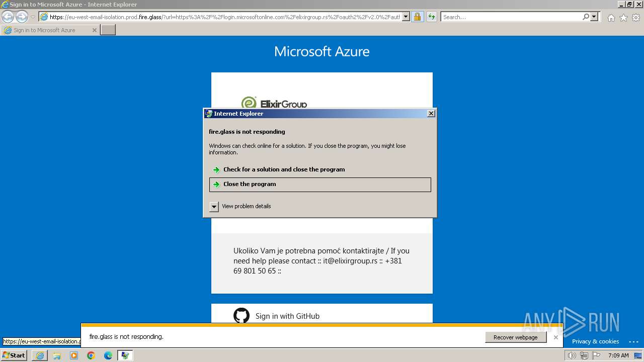
Task: Launch Chrome from the taskbar
Action: (x=91, y=355)
